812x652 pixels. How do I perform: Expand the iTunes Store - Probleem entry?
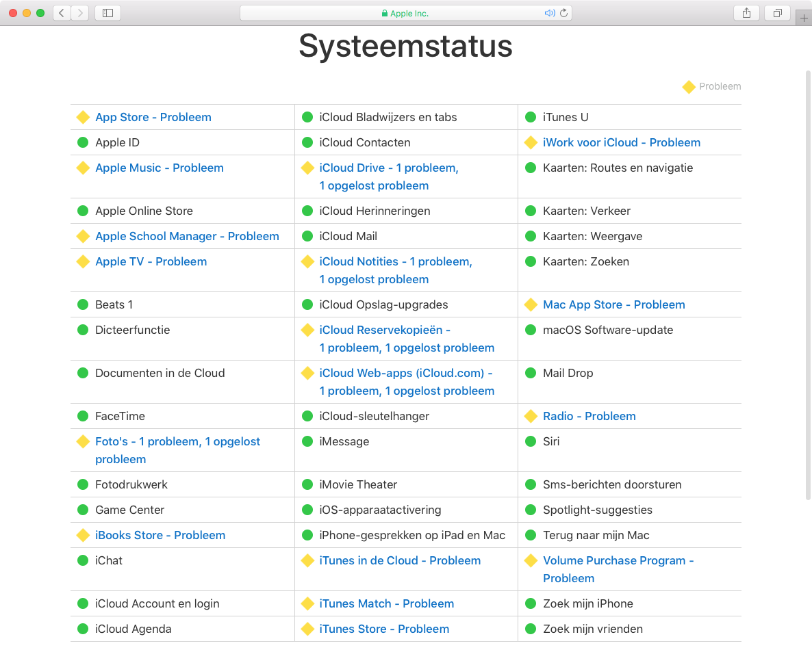click(x=384, y=629)
